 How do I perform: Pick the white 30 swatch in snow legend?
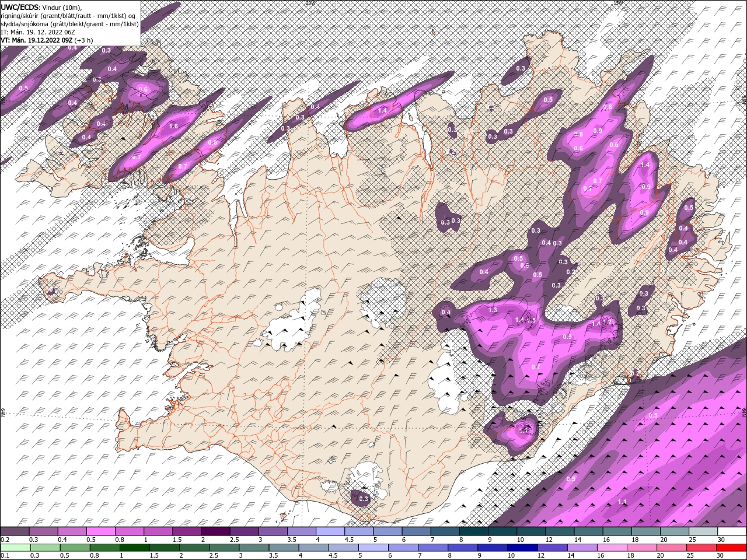732,531
